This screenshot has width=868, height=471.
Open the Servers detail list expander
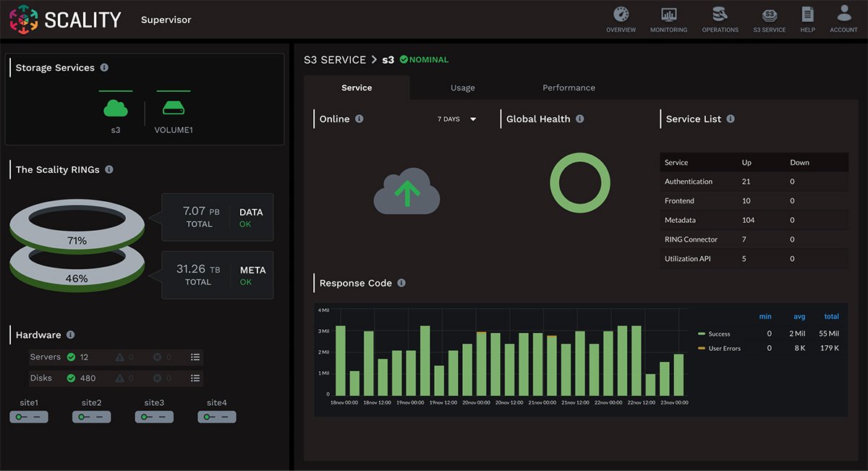[195, 357]
